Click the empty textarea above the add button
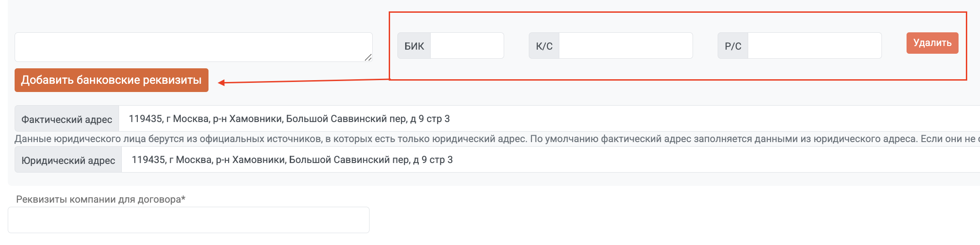Image resolution: width=980 pixels, height=245 pixels. 193,47
